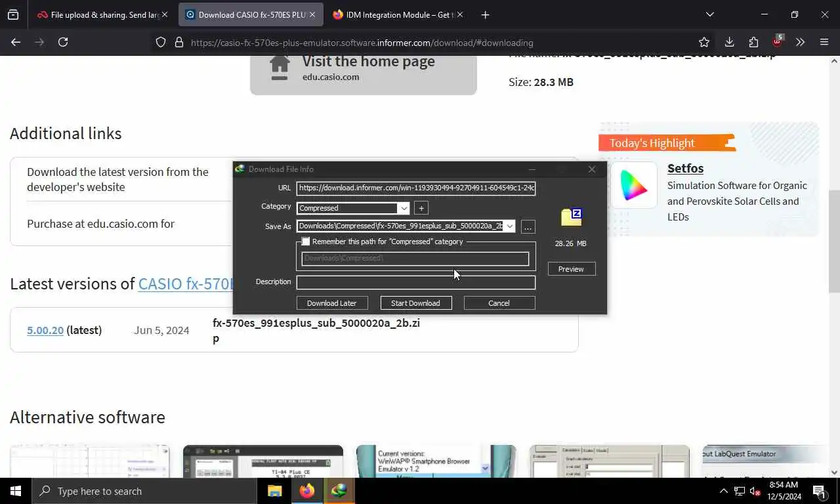Click Internet Download Manager taskbar icon
Viewport: 840px width, 504px height.
tap(339, 491)
